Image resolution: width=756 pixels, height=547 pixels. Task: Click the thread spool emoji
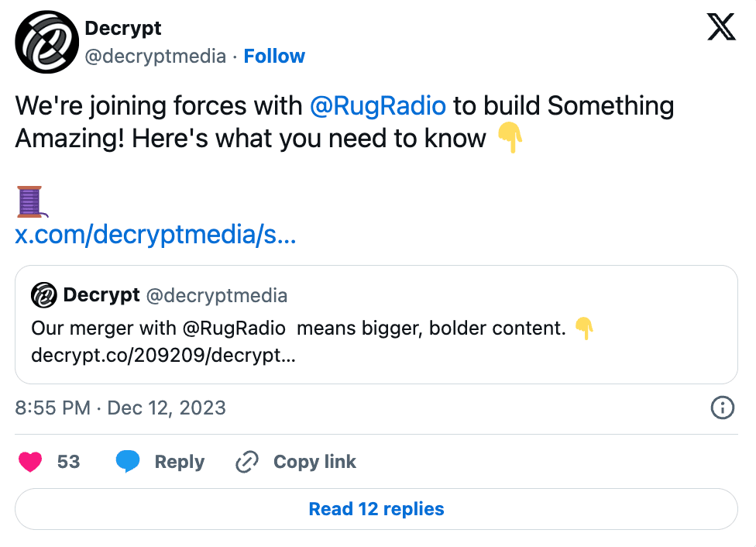click(30, 201)
